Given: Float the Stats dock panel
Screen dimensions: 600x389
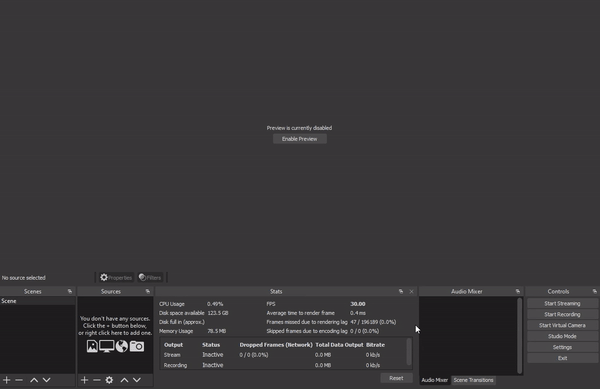Looking at the screenshot, I should pos(401,291).
